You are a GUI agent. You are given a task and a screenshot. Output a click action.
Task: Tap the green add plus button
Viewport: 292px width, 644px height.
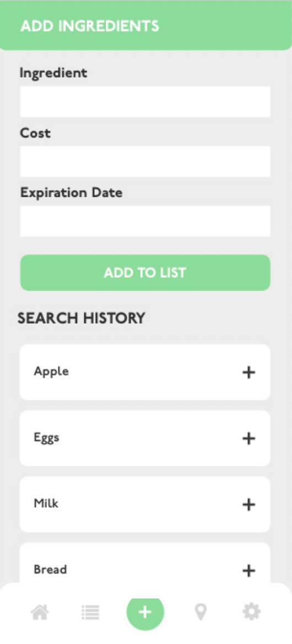tap(145, 612)
